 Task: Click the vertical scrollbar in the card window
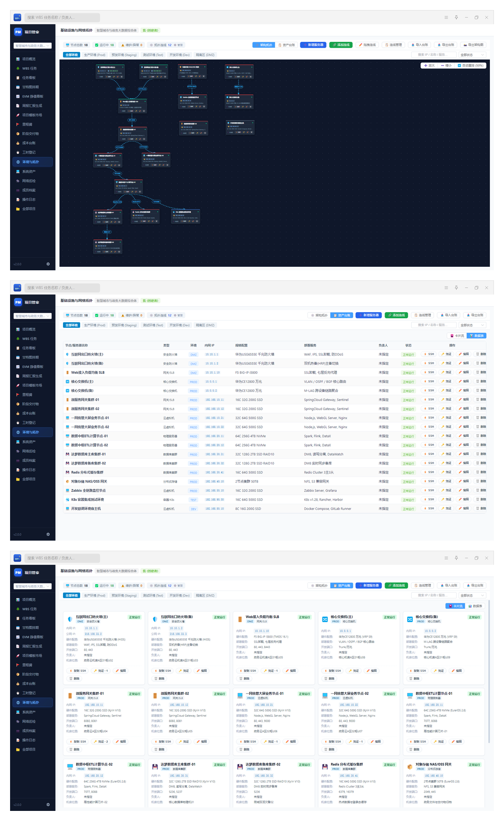489,671
